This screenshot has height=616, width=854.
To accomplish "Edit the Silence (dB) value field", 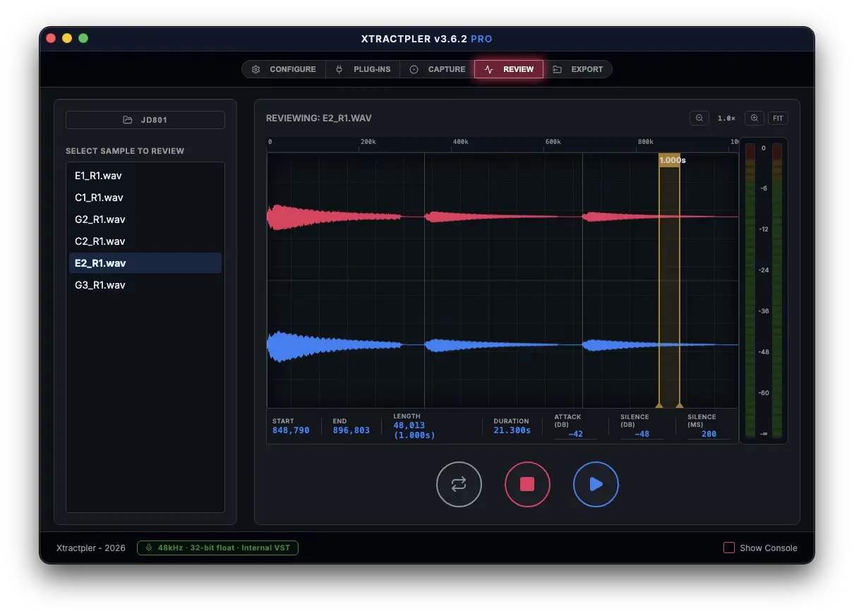I will (642, 434).
